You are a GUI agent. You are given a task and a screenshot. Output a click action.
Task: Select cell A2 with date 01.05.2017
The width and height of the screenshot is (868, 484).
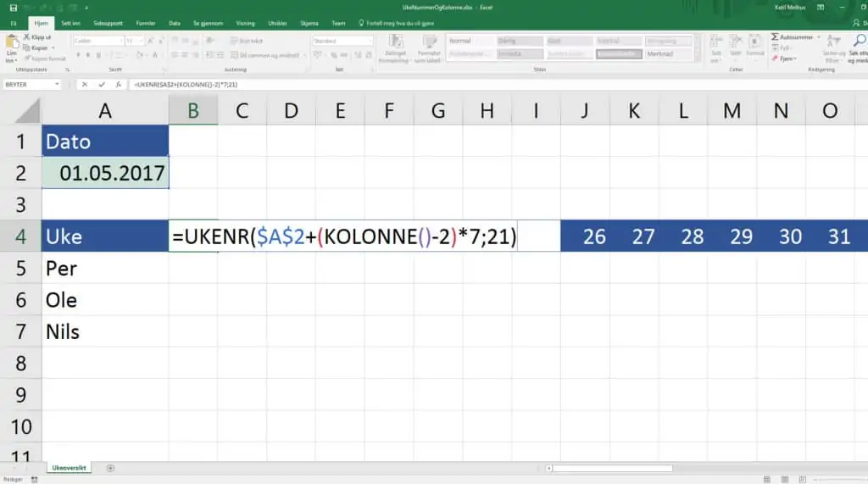[x=105, y=173]
